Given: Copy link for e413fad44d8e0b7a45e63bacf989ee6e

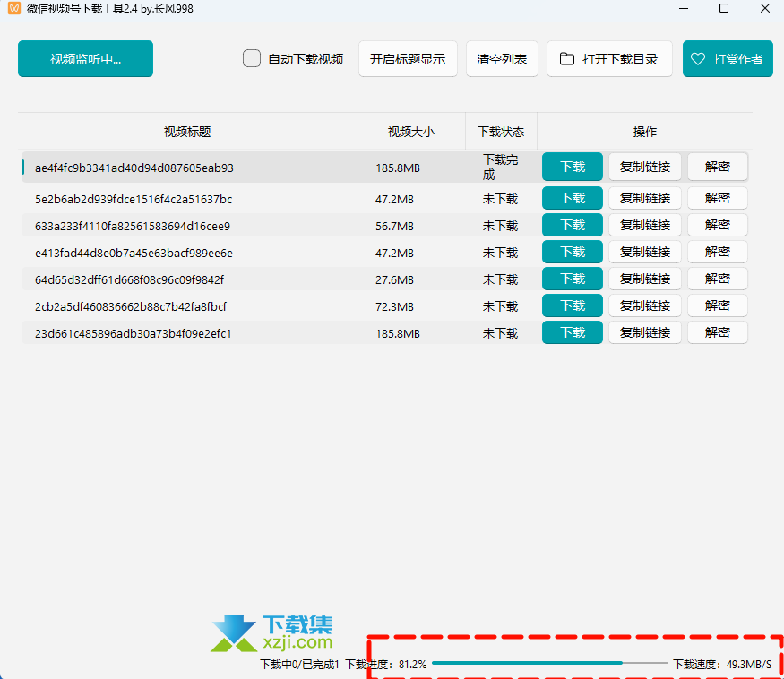Looking at the screenshot, I should pos(645,252).
